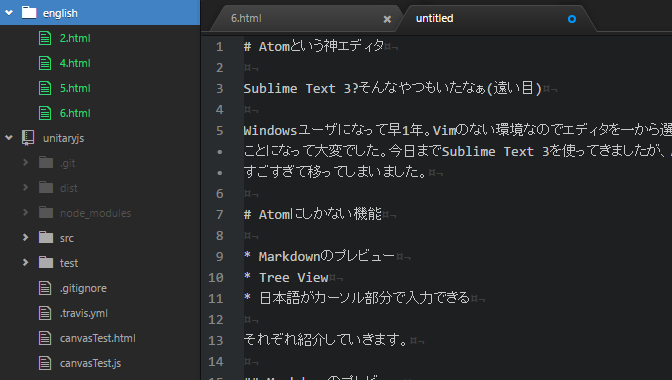Open the canvasTest.js file
This screenshot has height=380, width=672.
tap(90, 363)
